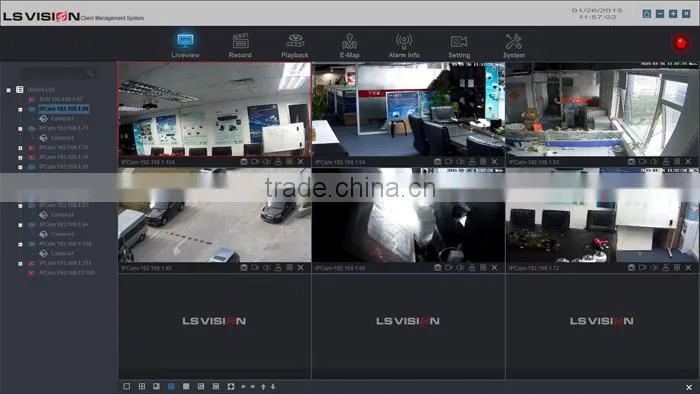Click the search magnifier icon in device panel
Screen dimensions: 700x394
coord(91,73)
